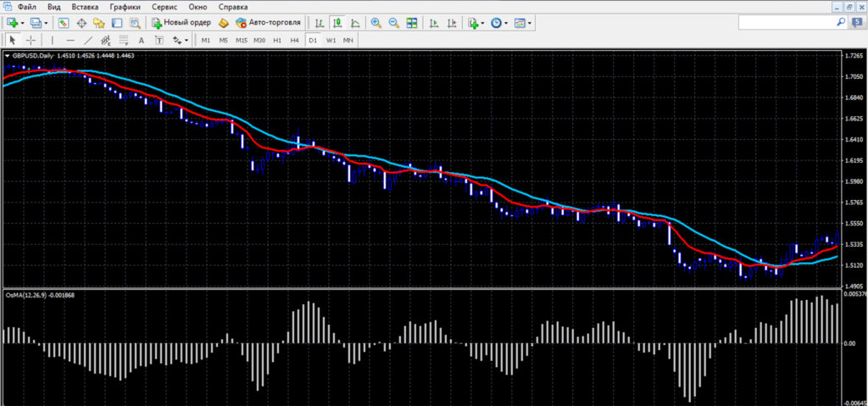
Task: Switch to H1 timeframe
Action: (277, 41)
